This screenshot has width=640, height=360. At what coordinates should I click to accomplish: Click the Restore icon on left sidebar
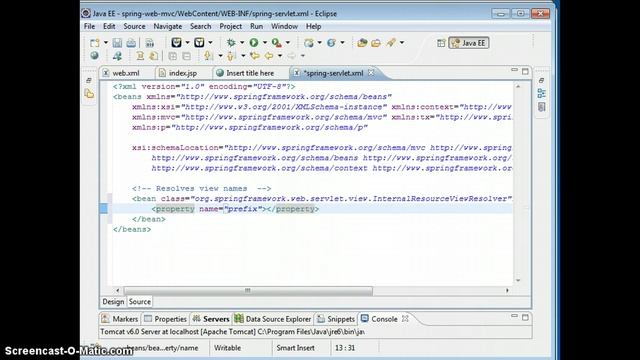click(x=89, y=80)
